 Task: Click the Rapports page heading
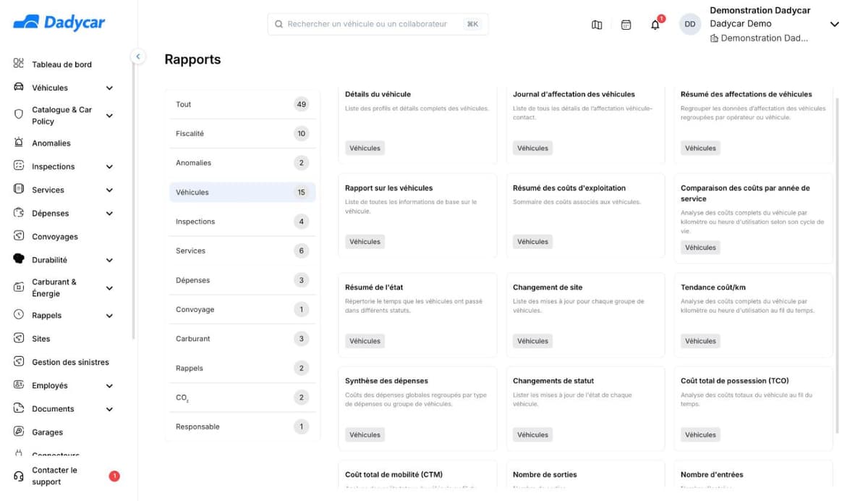tap(192, 59)
